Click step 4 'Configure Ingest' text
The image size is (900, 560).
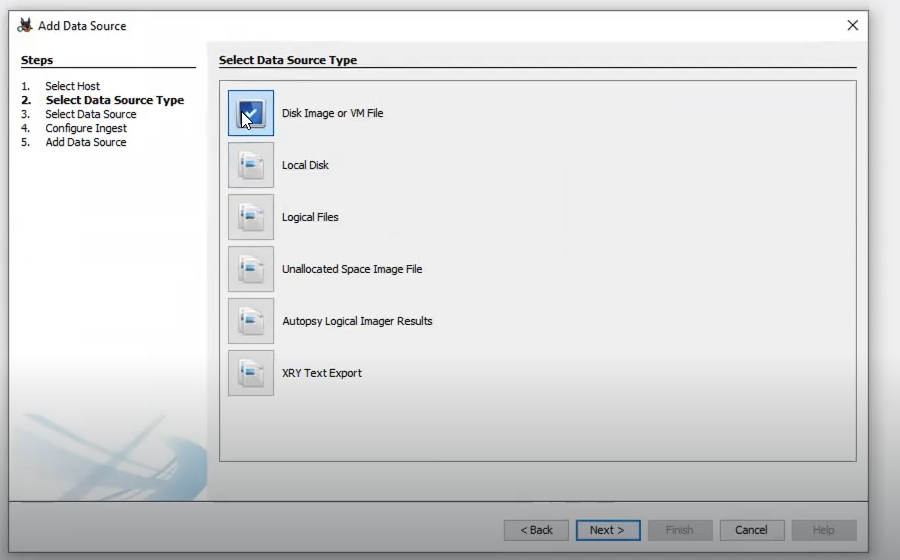click(x=86, y=128)
